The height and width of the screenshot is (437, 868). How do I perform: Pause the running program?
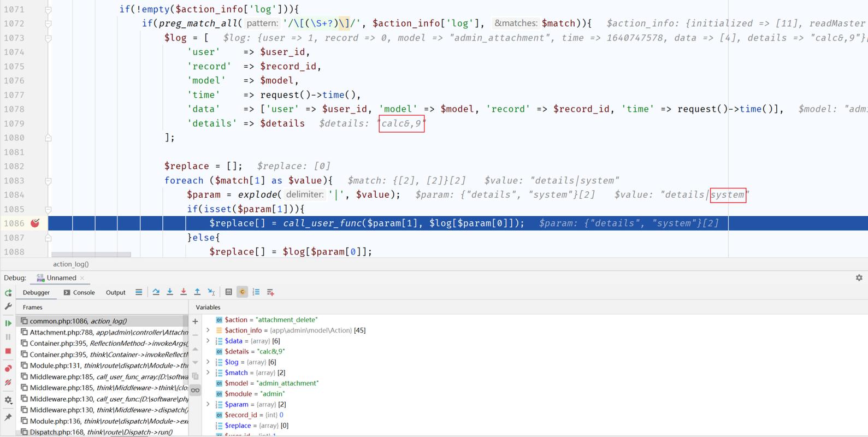[8, 337]
